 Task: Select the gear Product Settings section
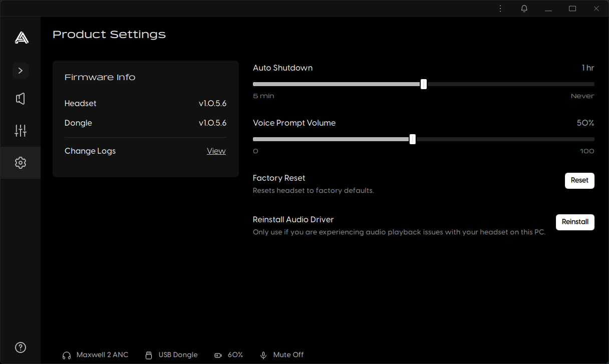click(21, 163)
